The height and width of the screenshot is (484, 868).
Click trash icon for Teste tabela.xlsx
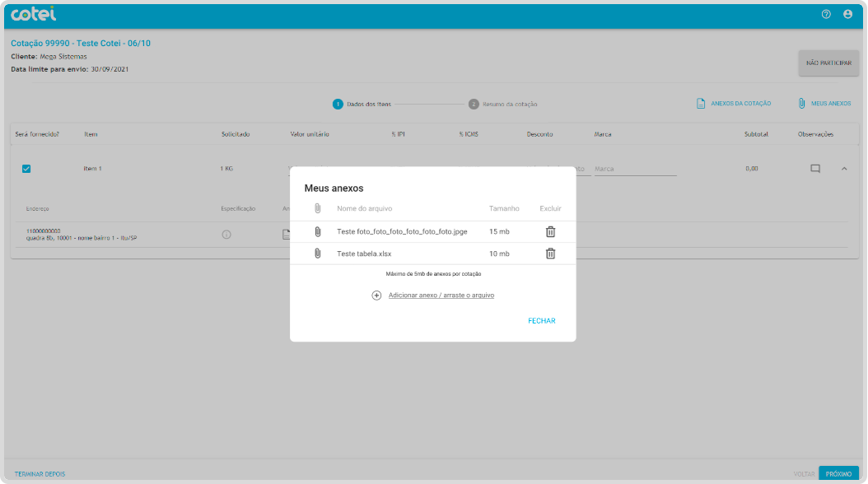[551, 254]
